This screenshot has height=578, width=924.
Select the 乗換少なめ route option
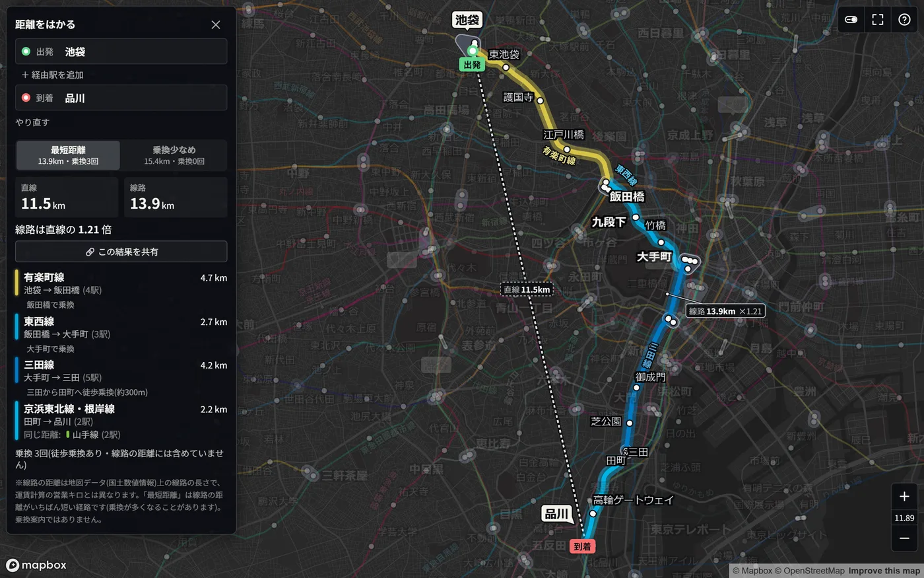pos(174,155)
